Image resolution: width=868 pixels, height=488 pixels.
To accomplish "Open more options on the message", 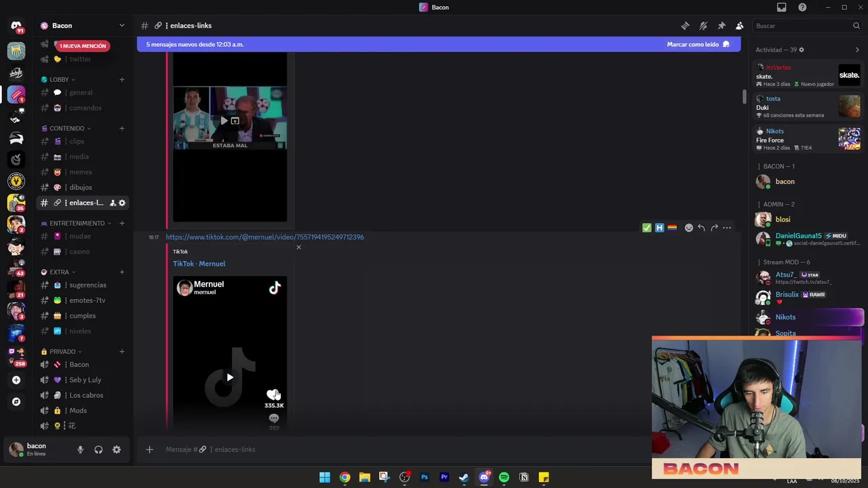I will click(x=727, y=228).
